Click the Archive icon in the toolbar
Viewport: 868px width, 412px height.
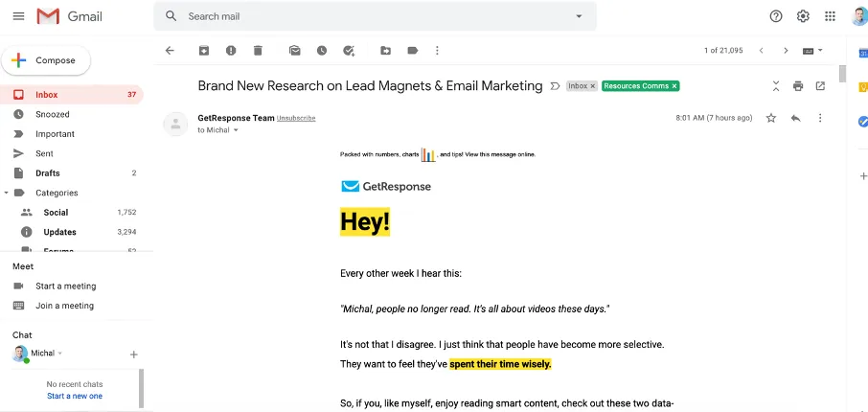pyautogui.click(x=204, y=50)
